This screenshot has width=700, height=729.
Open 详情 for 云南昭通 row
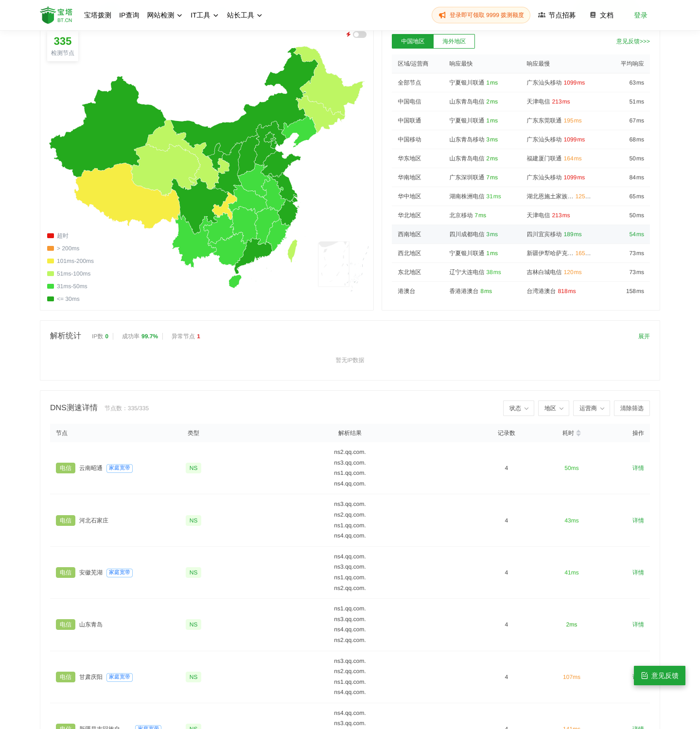point(638,468)
